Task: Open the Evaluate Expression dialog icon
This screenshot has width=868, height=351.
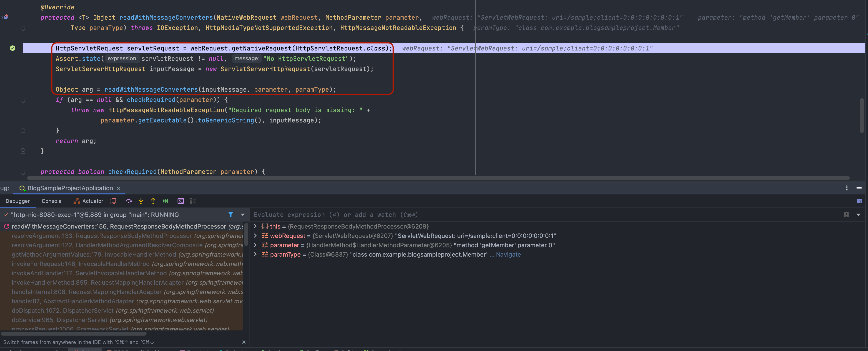Action: click(x=181, y=201)
